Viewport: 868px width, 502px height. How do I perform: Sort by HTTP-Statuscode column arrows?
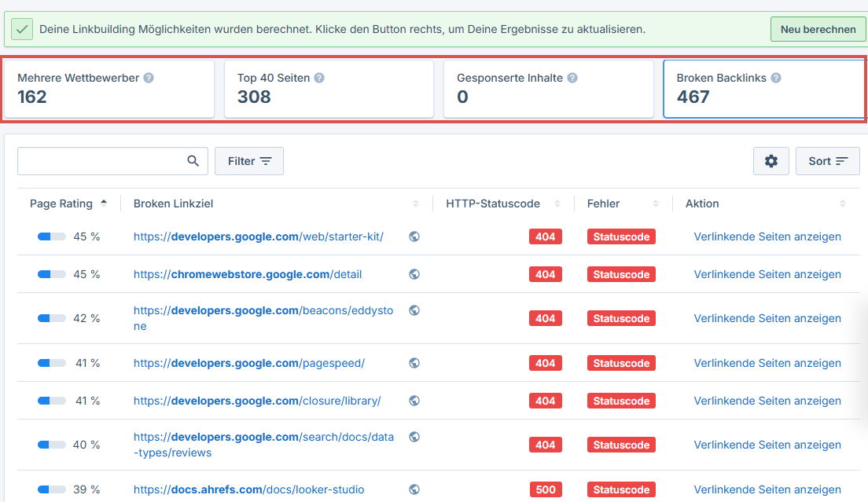pyautogui.click(x=557, y=203)
